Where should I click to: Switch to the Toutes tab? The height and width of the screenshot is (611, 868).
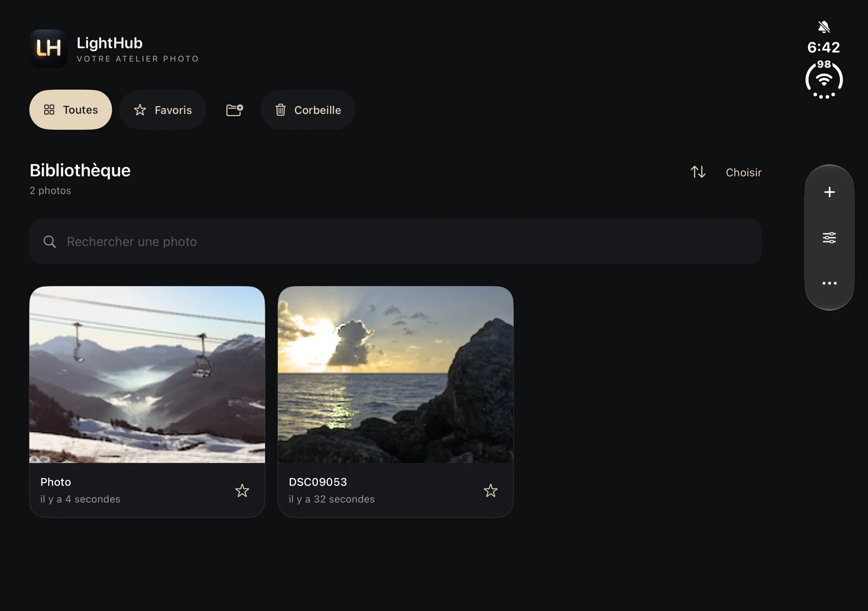click(x=71, y=110)
